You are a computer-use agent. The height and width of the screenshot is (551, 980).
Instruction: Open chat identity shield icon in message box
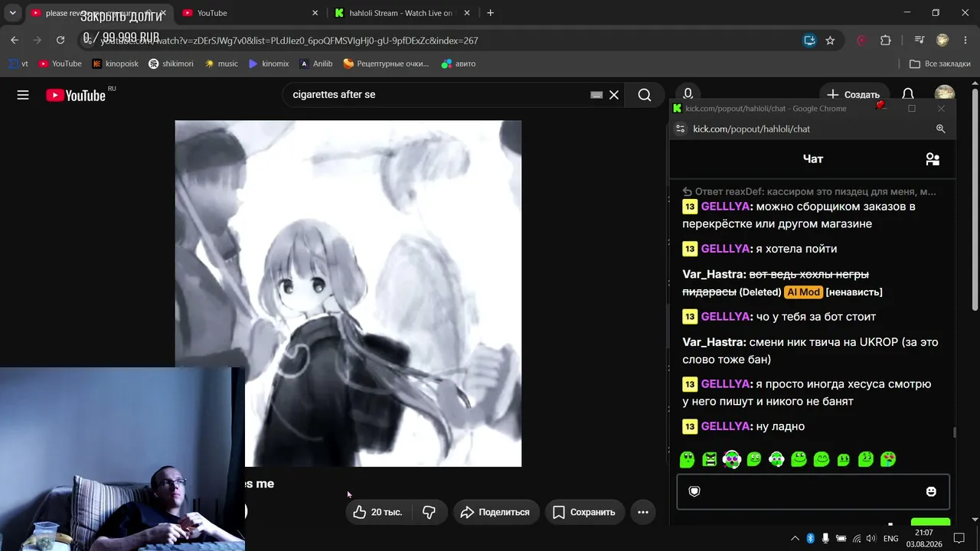[694, 491]
